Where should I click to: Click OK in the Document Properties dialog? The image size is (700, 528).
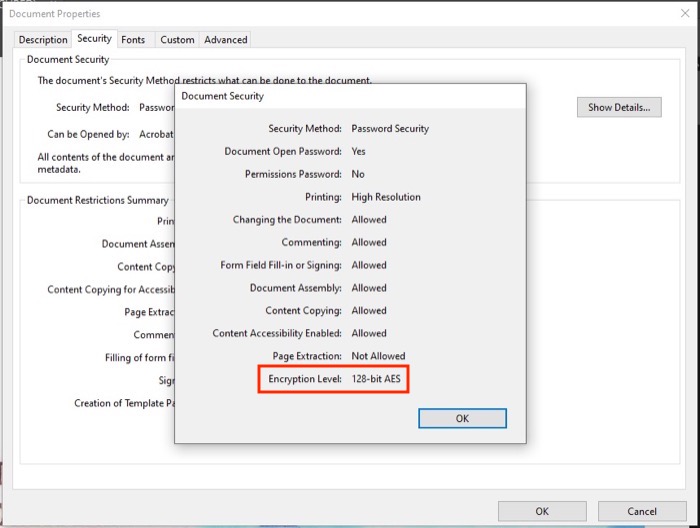coord(542,511)
